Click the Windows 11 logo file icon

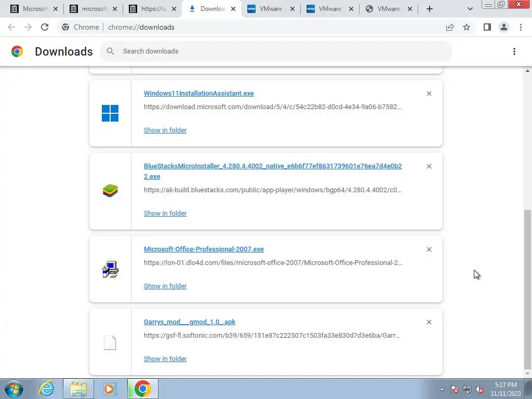[110, 113]
